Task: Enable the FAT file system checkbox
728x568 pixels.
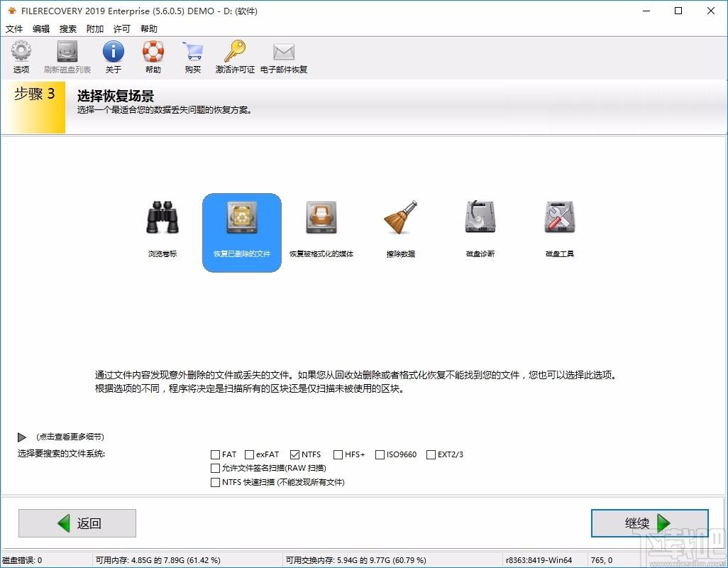Action: [x=215, y=454]
